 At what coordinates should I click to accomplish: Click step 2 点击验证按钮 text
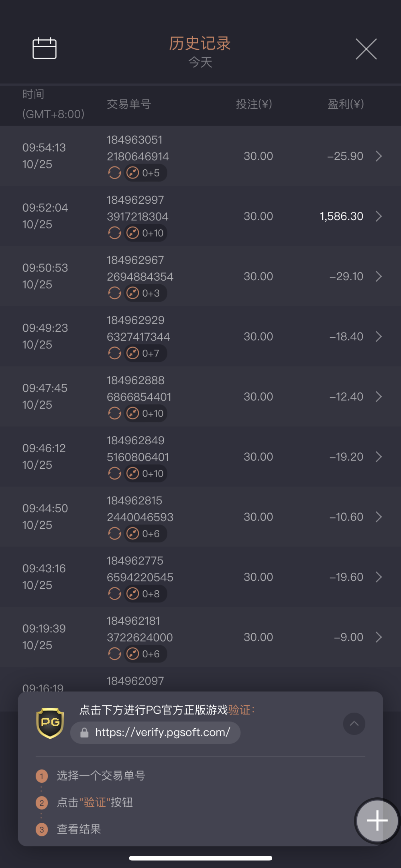click(x=95, y=802)
